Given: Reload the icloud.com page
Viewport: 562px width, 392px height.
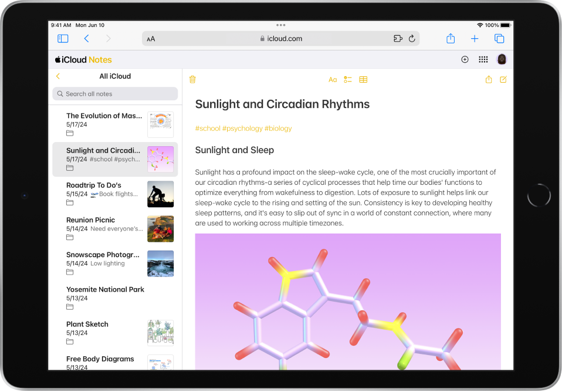Looking at the screenshot, I should point(412,38).
